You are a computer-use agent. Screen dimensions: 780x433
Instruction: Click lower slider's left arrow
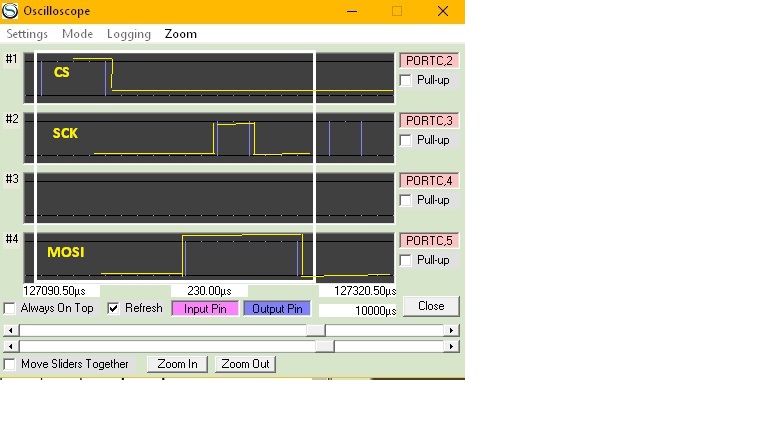coord(11,346)
